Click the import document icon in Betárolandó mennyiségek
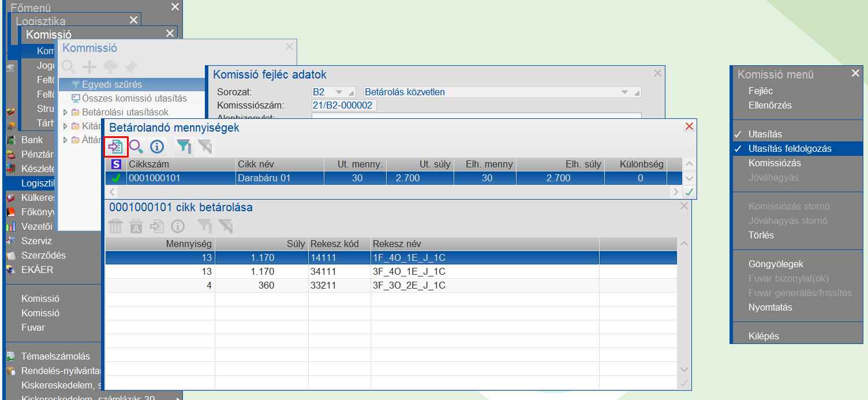 pos(116,147)
